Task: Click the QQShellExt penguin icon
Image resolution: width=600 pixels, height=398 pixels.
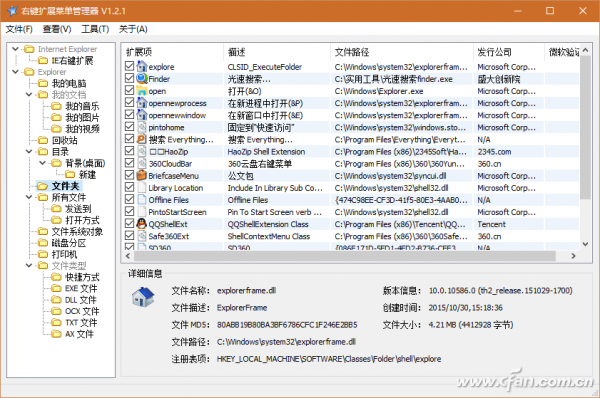Action: (142, 224)
